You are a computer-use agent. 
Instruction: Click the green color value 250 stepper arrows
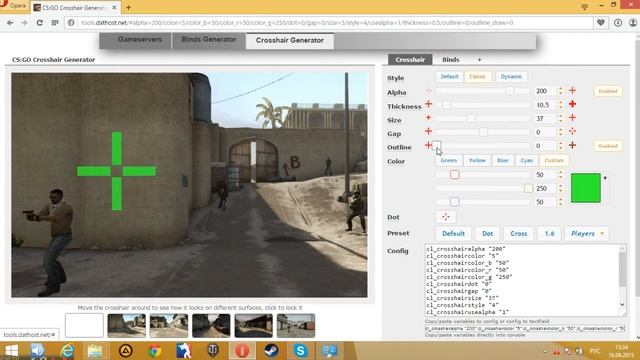[x=560, y=188]
